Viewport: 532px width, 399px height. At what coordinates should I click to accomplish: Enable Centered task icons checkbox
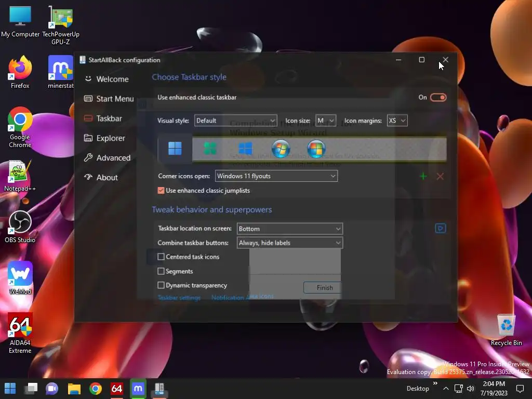click(161, 257)
